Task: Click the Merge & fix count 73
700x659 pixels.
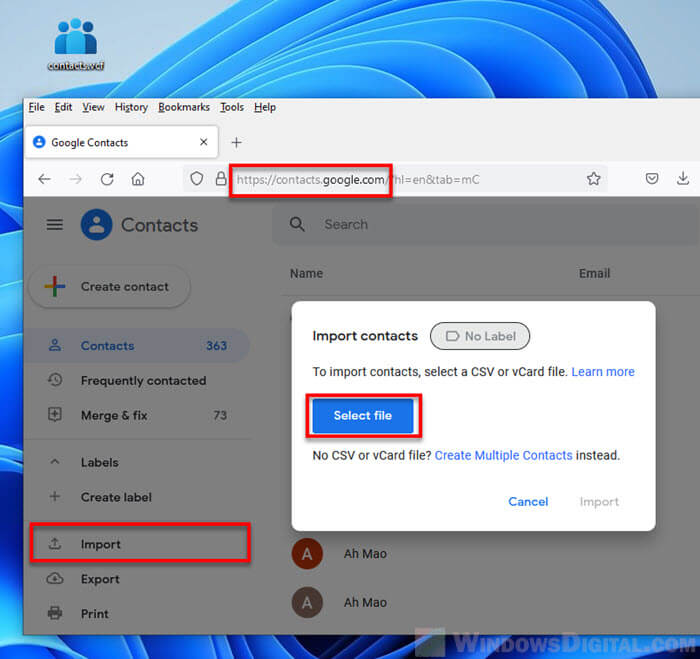Action: click(x=220, y=415)
